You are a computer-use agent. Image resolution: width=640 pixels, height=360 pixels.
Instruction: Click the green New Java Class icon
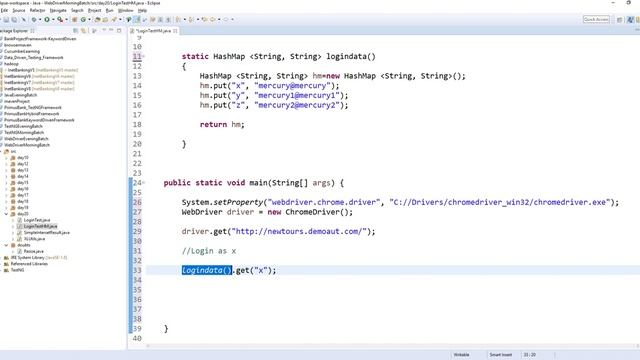[x=83, y=19]
